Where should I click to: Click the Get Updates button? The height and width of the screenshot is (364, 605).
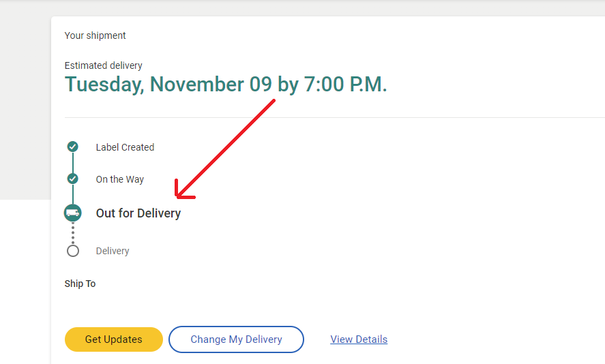pos(114,339)
